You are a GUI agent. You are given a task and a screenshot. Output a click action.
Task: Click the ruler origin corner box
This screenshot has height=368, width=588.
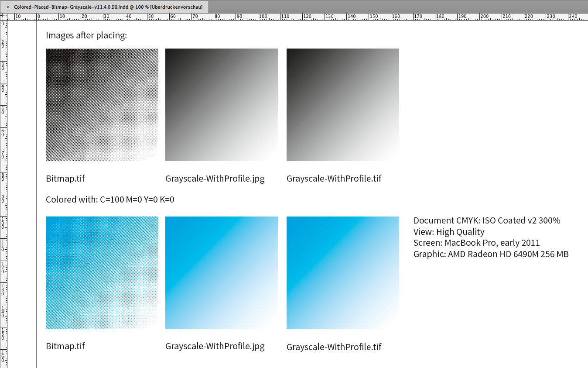pos(3,16)
